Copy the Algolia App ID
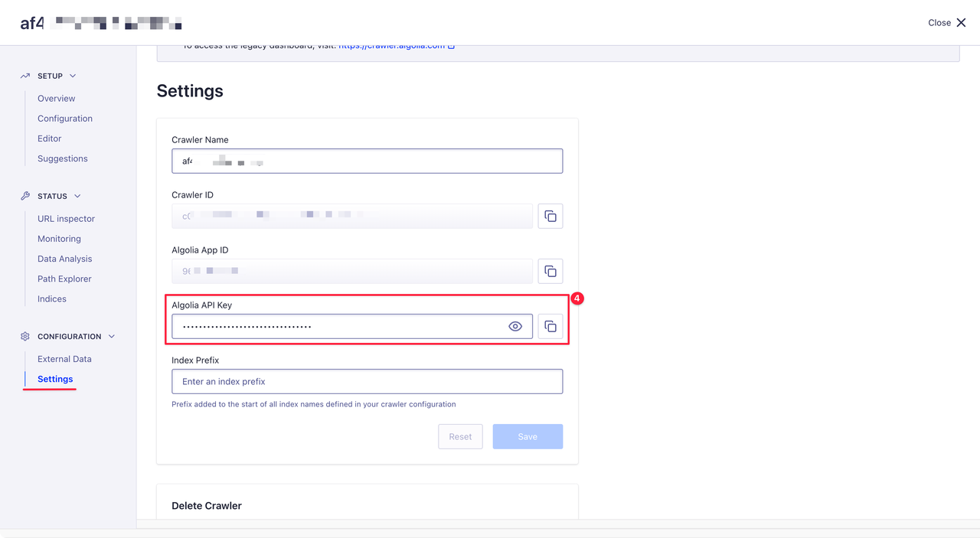The width and height of the screenshot is (980, 538). click(550, 271)
